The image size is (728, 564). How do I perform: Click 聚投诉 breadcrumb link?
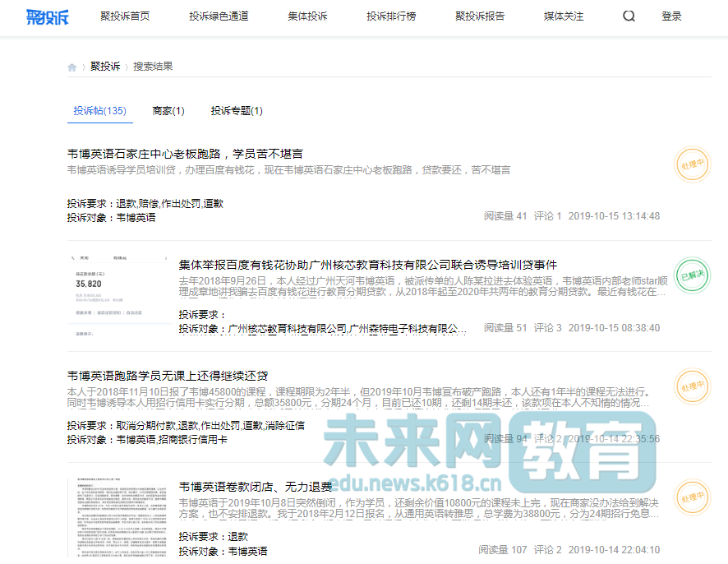coord(105,67)
